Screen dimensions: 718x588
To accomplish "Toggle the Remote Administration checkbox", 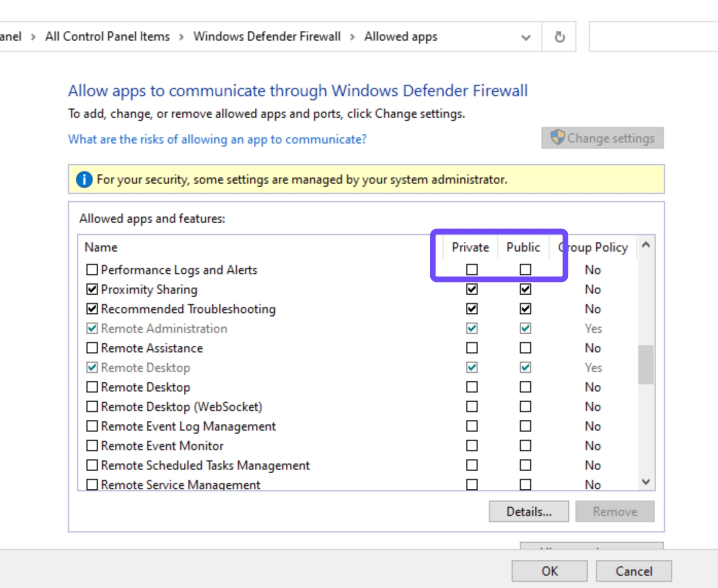I will [x=92, y=328].
